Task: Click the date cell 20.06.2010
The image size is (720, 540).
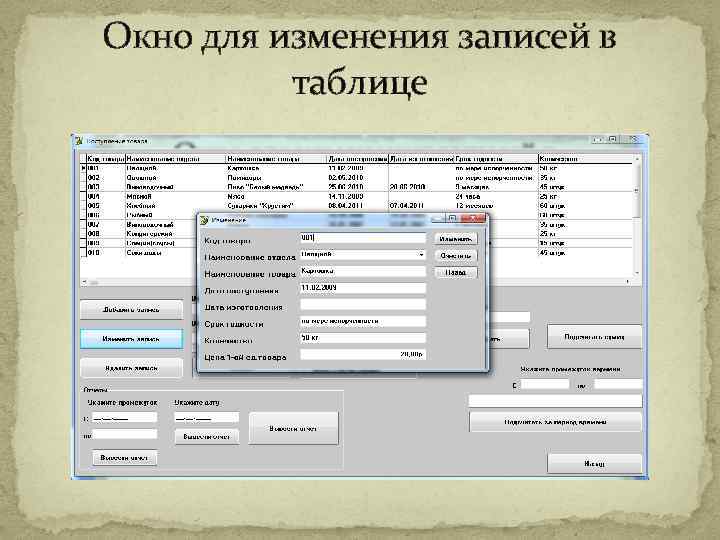Action: tap(422, 187)
